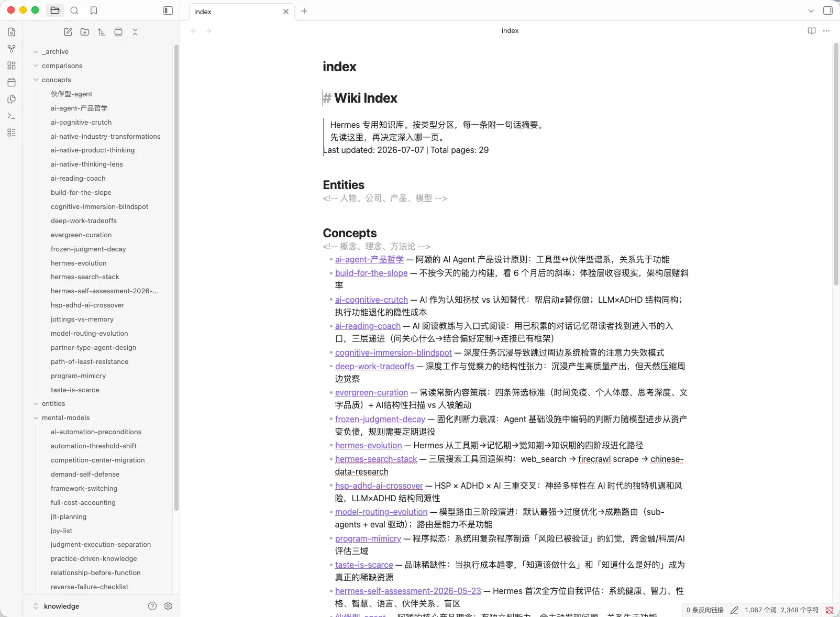The image size is (840, 617).
Task: Collapse the mental-models folder
Action: [x=36, y=418]
